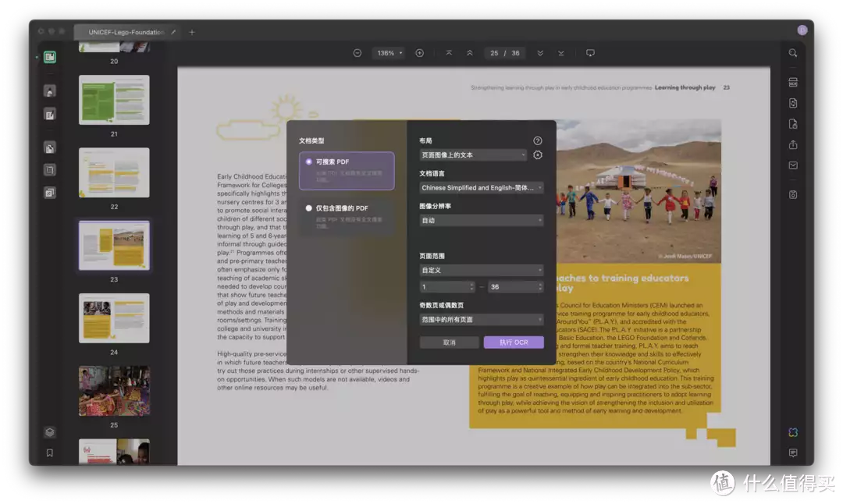This screenshot has width=843, height=504.
Task: Click the help question mark icon
Action: click(x=538, y=140)
